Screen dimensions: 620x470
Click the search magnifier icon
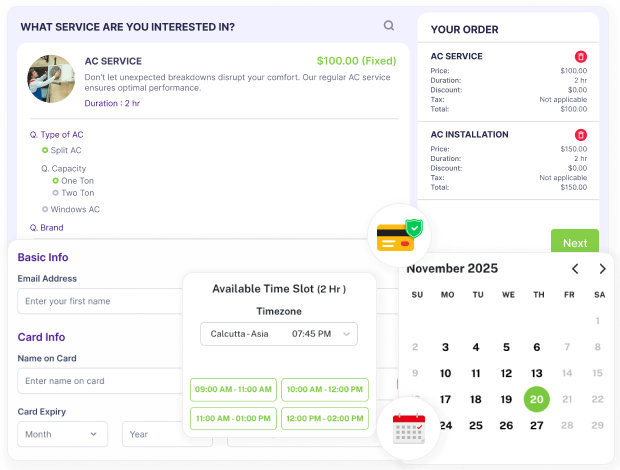point(389,26)
